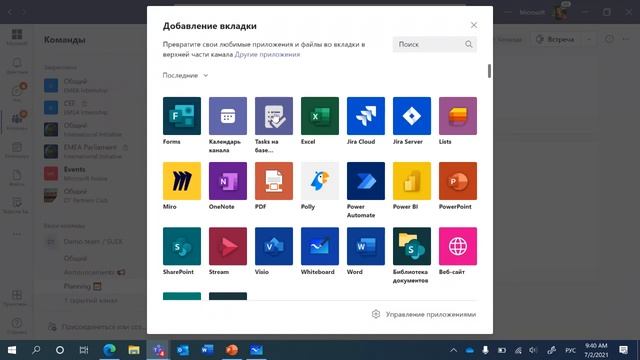Image resolution: width=640 pixels, height=360 pixels.
Task: Select the Events team in Teams sidebar
Action: click(86, 173)
